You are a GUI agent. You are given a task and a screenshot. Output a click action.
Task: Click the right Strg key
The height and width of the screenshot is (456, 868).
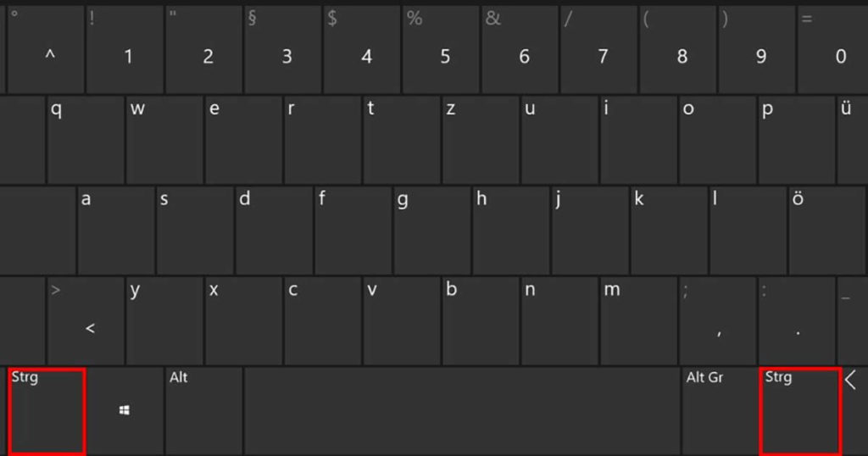tap(800, 412)
